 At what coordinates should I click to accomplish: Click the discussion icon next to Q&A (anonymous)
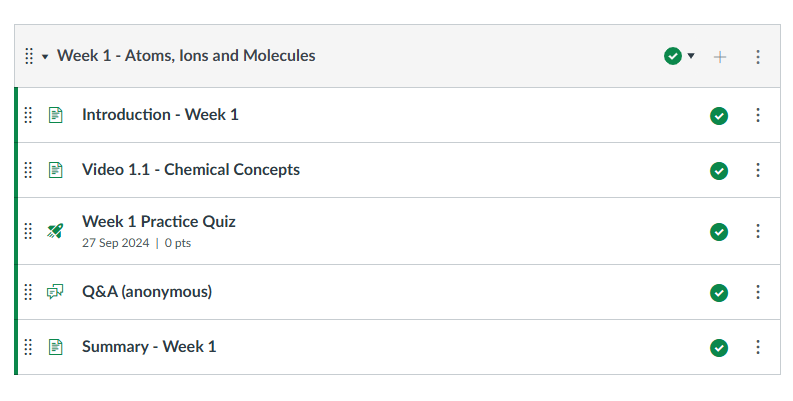click(x=55, y=292)
